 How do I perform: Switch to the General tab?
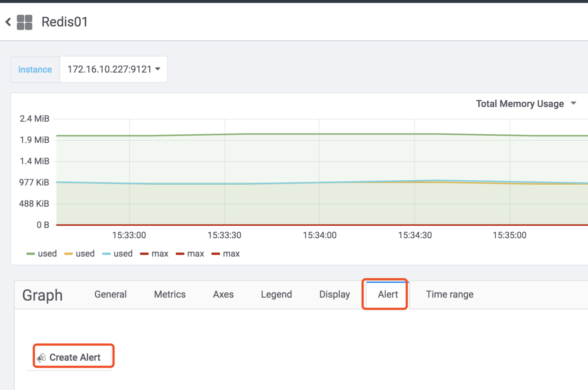tap(111, 294)
